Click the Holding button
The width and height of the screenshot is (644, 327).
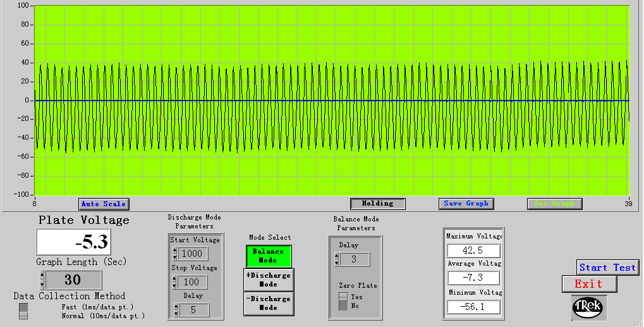pos(378,204)
